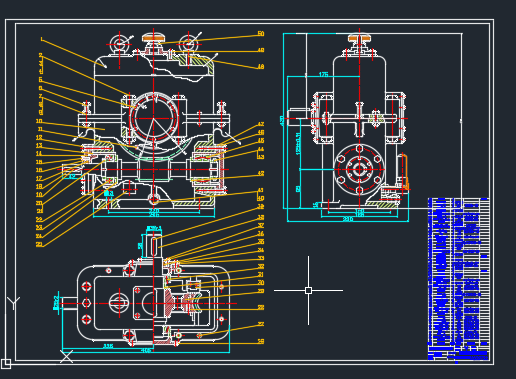Click the UCS Y-axis icon
516x379 pixels.
tap(13, 303)
